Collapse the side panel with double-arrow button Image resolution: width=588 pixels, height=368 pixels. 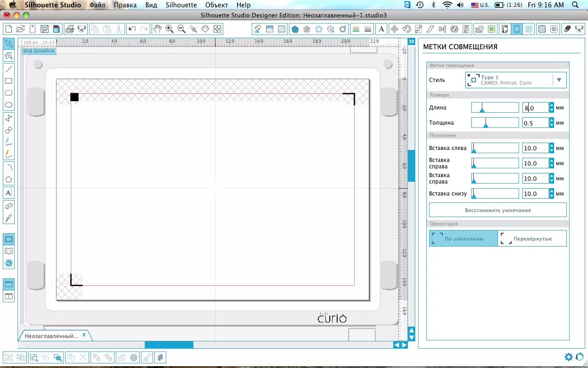click(412, 41)
